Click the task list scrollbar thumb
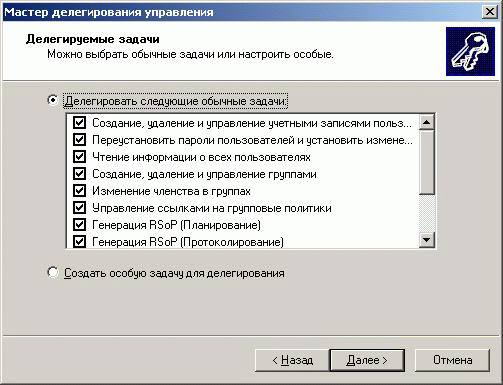The image size is (503, 385). tap(426, 162)
